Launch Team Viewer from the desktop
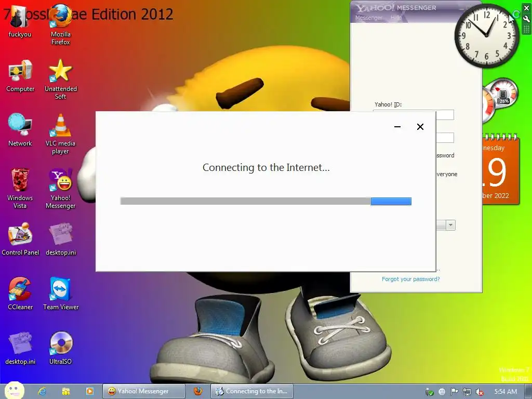Image resolution: width=532 pixels, height=399 pixels. pyautogui.click(x=61, y=294)
